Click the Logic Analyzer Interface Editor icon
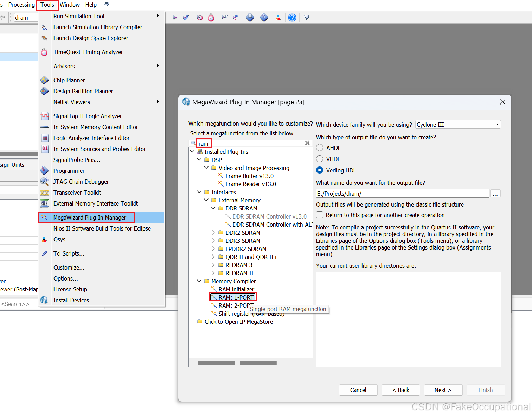 [45, 138]
